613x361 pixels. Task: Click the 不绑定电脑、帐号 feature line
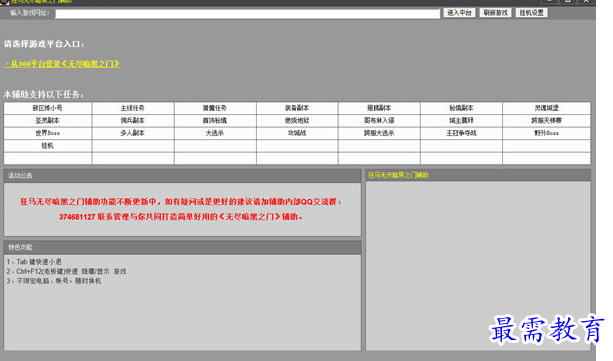pos(54,281)
